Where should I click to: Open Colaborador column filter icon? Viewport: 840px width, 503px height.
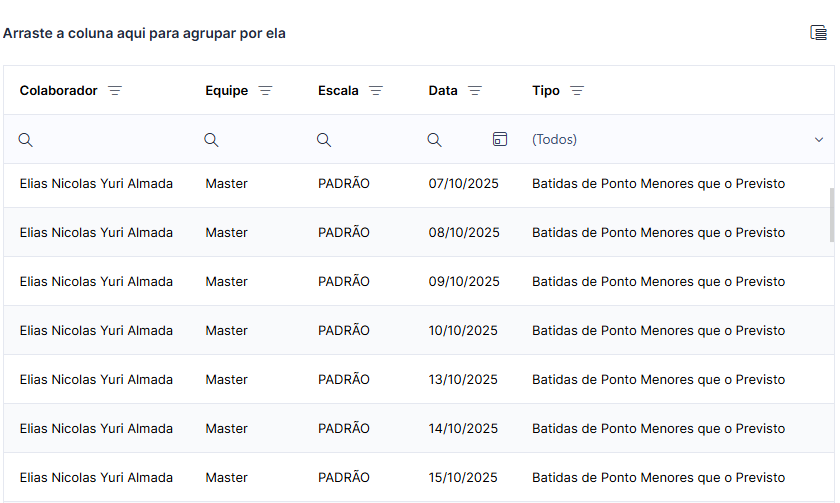coord(115,91)
